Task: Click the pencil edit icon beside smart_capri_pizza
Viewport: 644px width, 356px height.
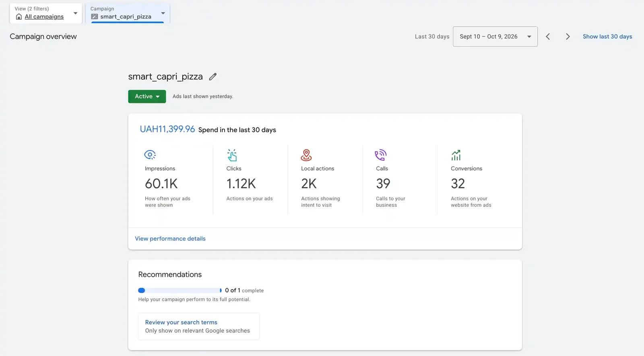Action: tap(213, 76)
